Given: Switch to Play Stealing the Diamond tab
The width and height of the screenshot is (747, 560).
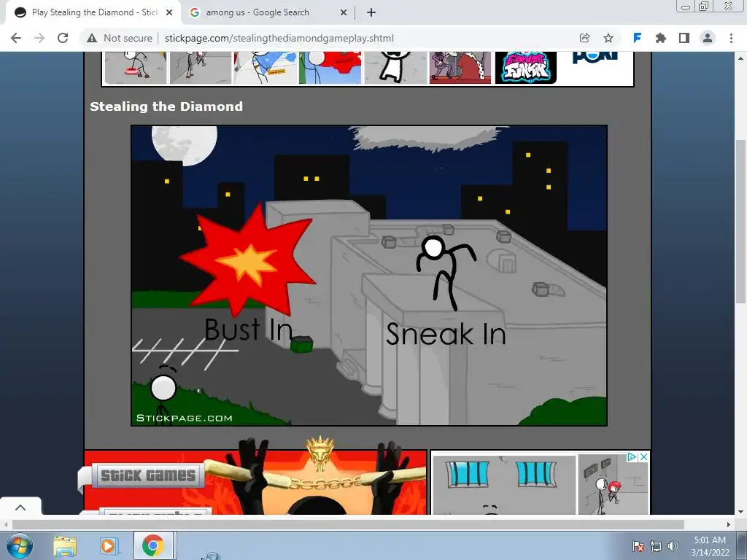Looking at the screenshot, I should 93,13.
